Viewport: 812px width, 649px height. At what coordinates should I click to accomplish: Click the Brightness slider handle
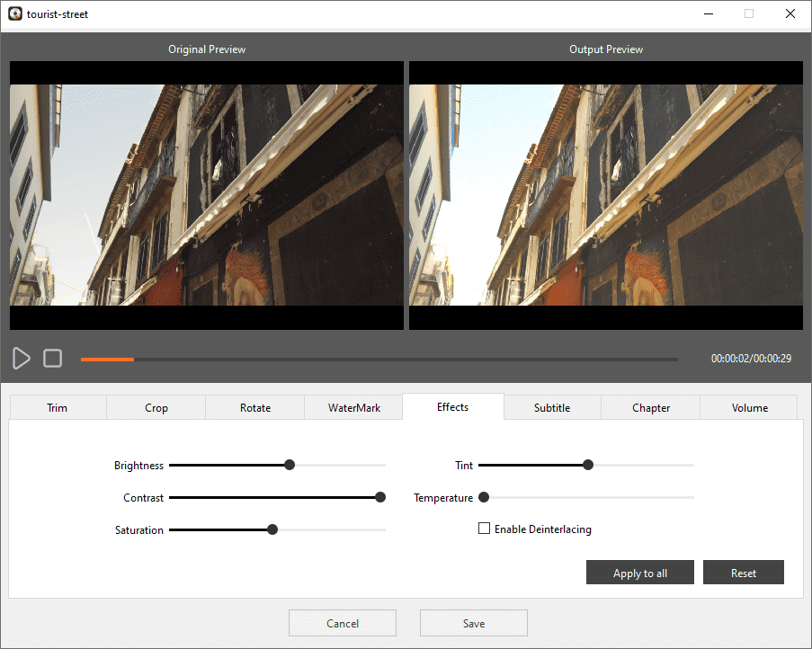click(290, 466)
